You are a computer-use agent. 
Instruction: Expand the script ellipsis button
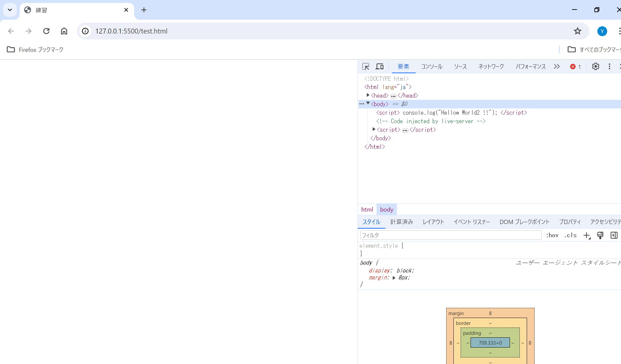click(405, 130)
